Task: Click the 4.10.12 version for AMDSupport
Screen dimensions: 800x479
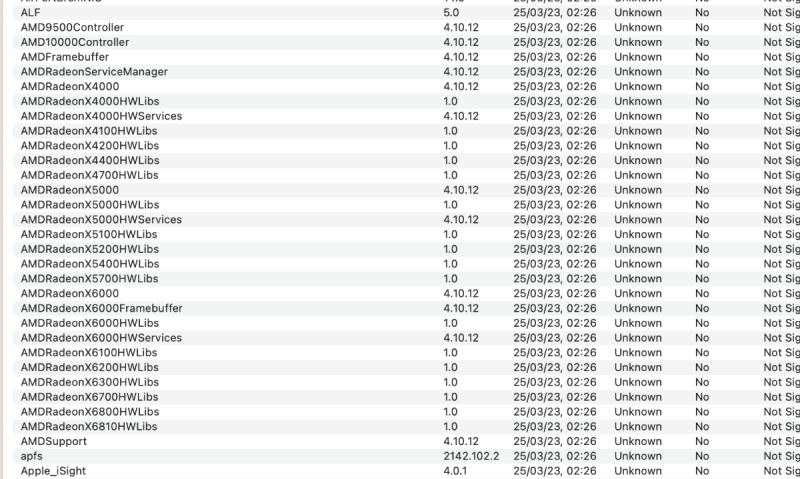Action: (x=461, y=441)
